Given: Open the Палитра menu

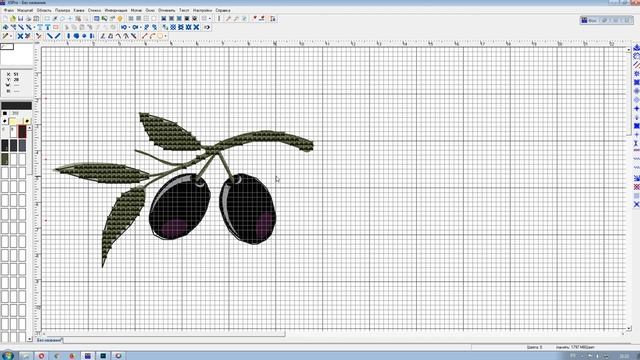Looking at the screenshot, I should [62, 10].
